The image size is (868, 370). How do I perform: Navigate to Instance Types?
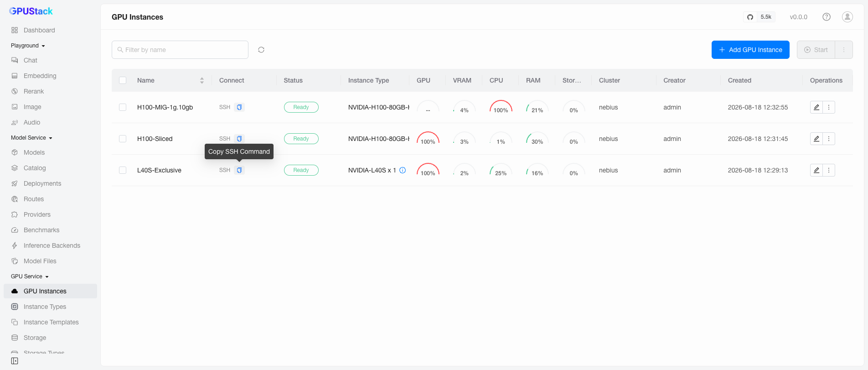50,307
